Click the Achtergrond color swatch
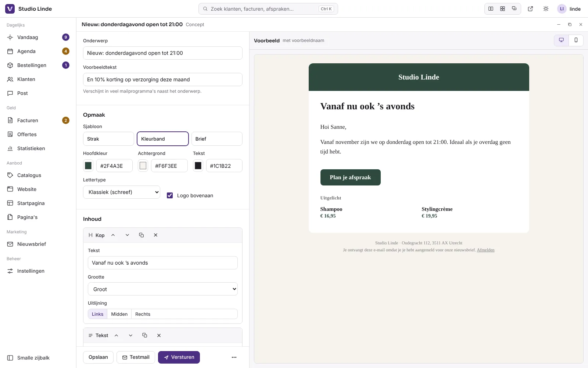Screen dimensions: 588x368 tap(143, 166)
